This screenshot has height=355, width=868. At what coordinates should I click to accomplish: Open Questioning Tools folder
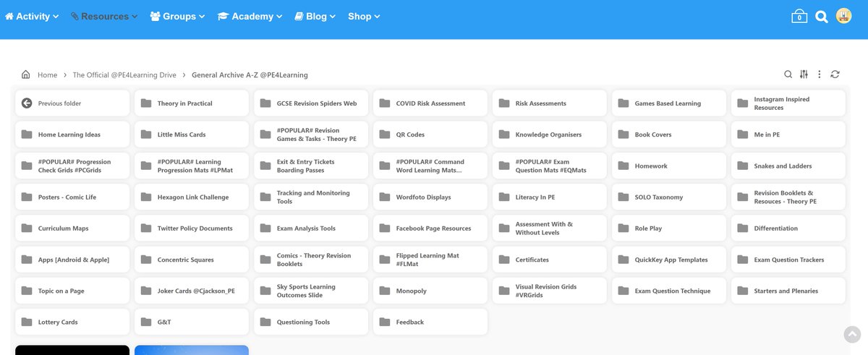(311, 322)
